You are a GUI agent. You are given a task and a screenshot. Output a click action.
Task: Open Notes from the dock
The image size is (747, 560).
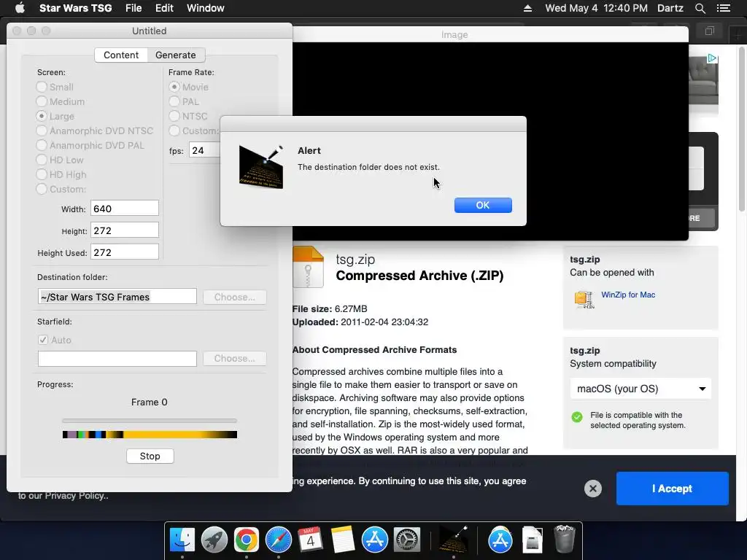343,540
